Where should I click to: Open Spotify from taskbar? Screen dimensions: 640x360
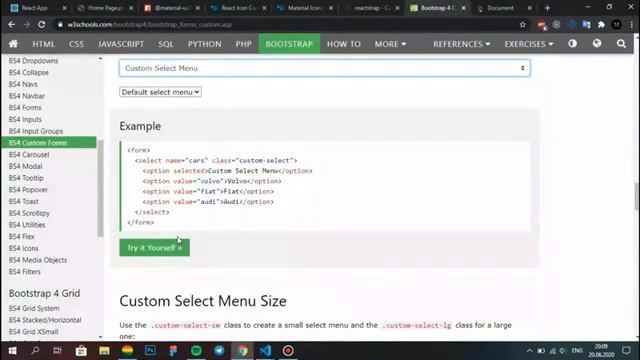[196, 351]
